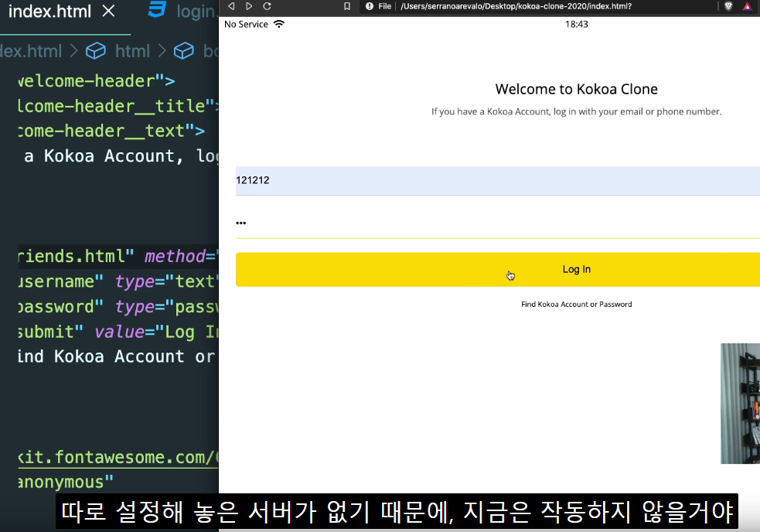Click the welcome-header__text code line

point(111,131)
